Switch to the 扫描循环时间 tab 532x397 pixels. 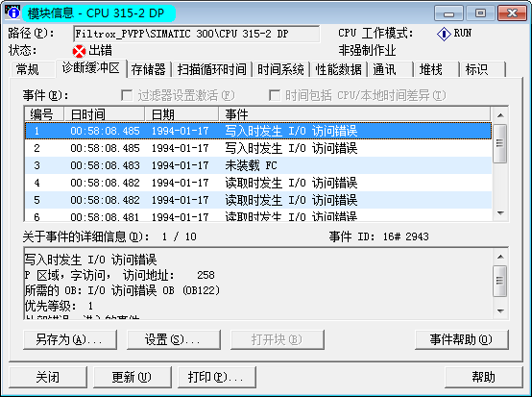point(211,69)
